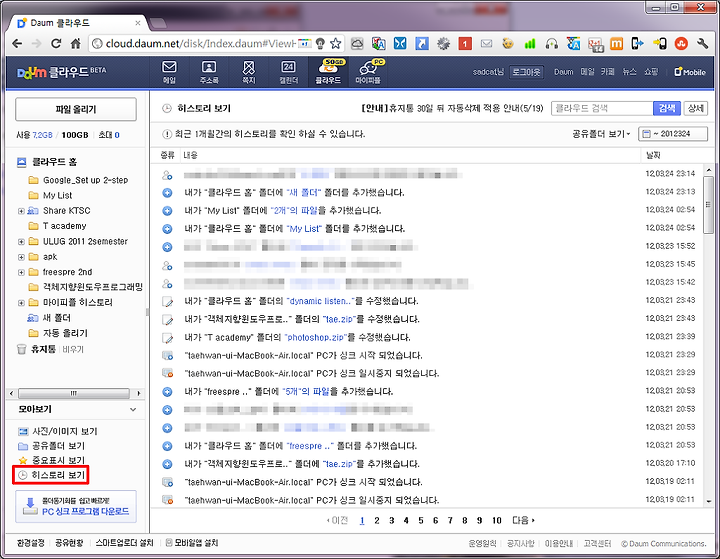
Task: Select the Cloud (클라우드) 50GB icon
Action: [328, 72]
